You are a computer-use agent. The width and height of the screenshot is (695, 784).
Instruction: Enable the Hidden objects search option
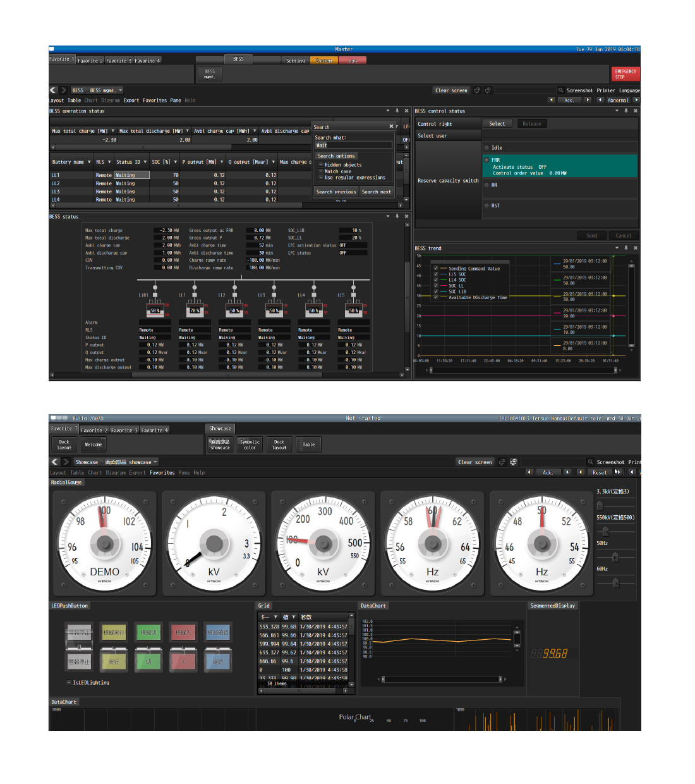click(320, 165)
